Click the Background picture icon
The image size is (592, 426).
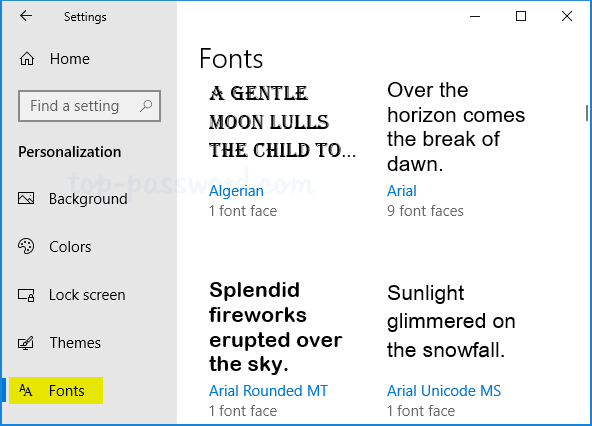pos(26,198)
